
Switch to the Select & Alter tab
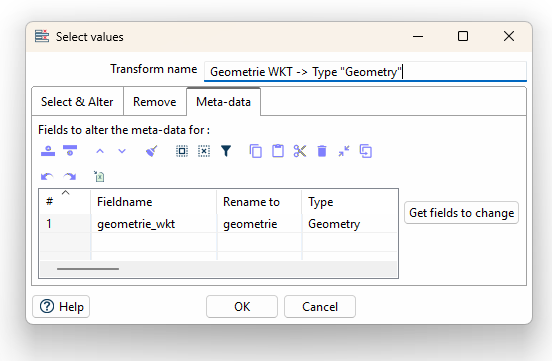[x=77, y=102]
